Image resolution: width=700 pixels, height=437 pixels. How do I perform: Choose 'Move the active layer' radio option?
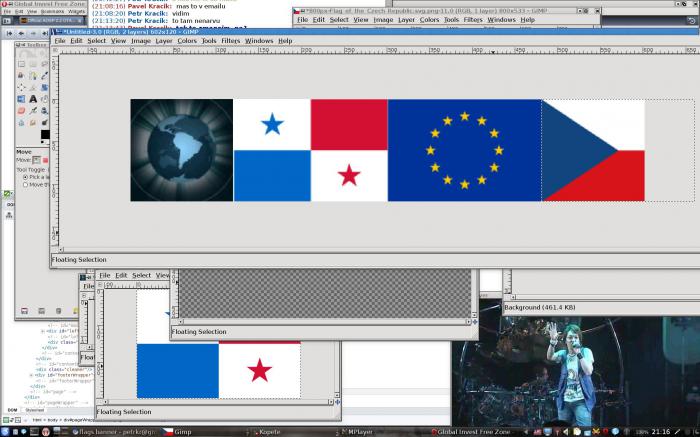25,184
